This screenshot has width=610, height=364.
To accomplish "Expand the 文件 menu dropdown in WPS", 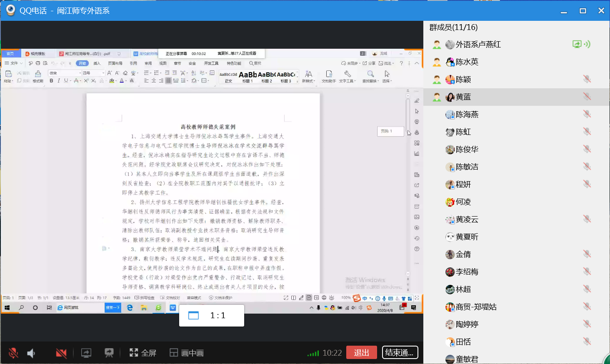I will pyautogui.click(x=14, y=63).
